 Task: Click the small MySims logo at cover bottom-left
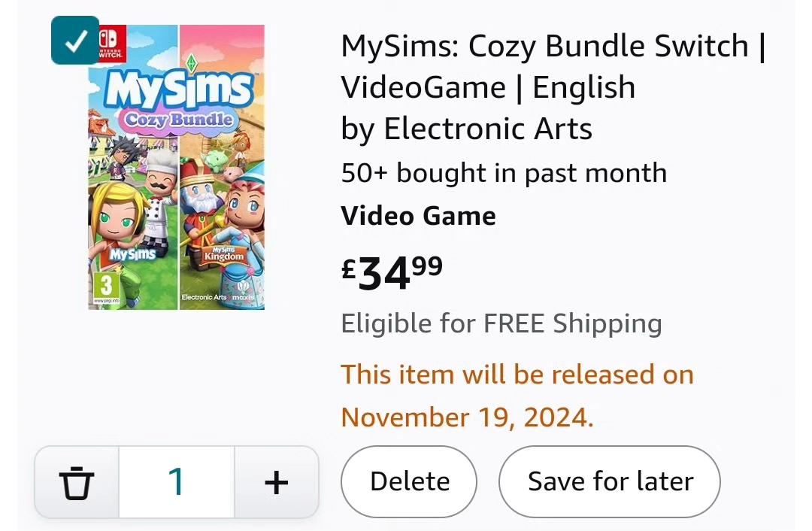coord(132,254)
